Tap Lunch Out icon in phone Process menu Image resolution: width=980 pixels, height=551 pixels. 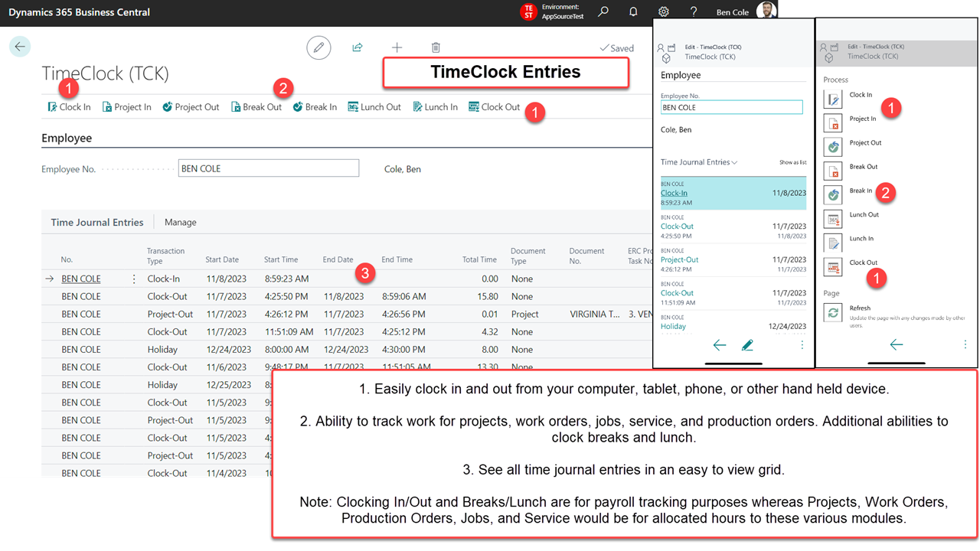[833, 219]
